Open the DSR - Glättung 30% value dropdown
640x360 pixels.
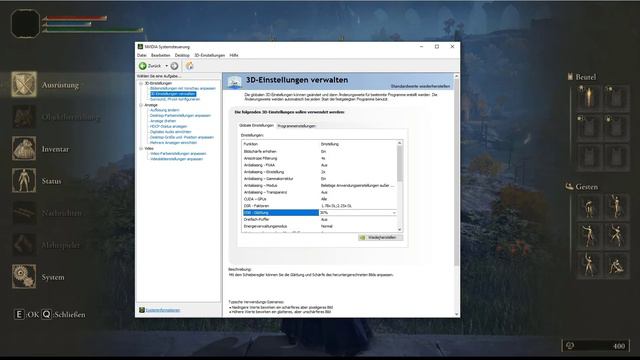[x=394, y=213]
